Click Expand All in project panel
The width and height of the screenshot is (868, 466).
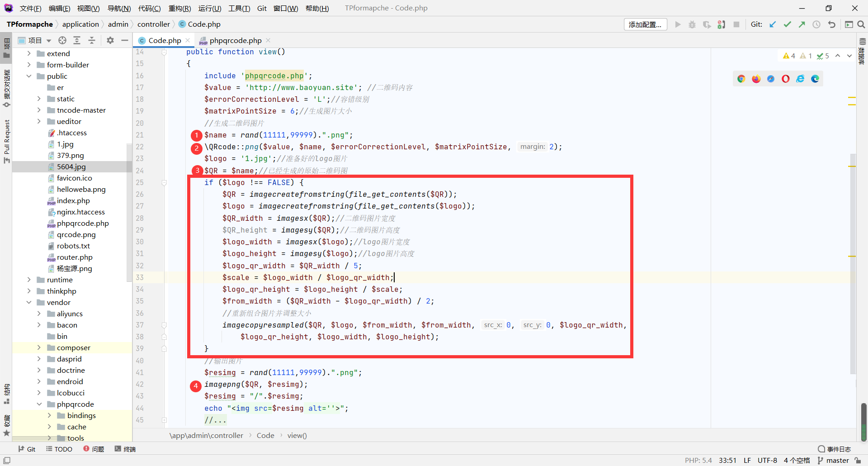click(x=77, y=40)
